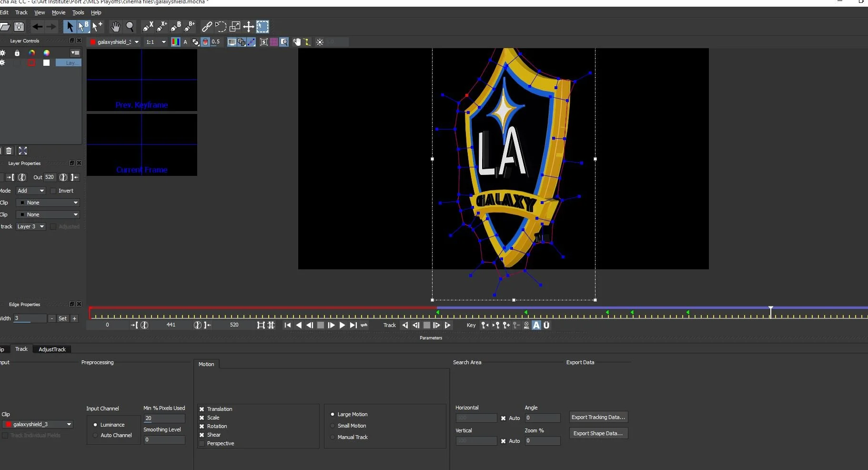This screenshot has width=868, height=470.
Task: Select the Rotate tool with dashed circle
Action: 221,27
